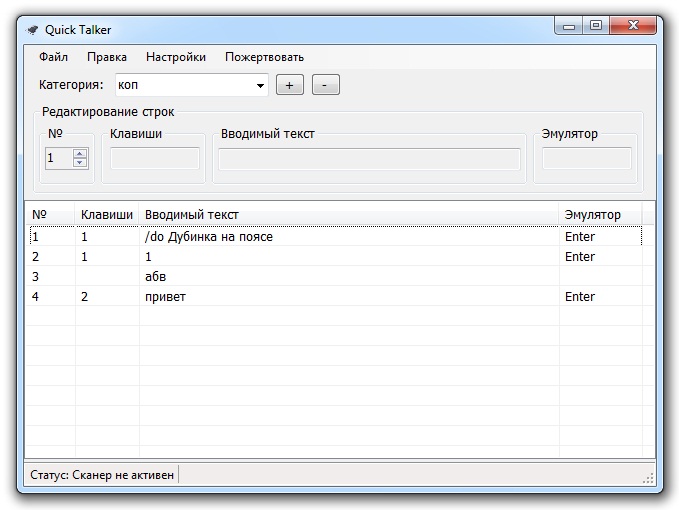
Task: Sort by the Клавиши column header
Action: coord(107,214)
